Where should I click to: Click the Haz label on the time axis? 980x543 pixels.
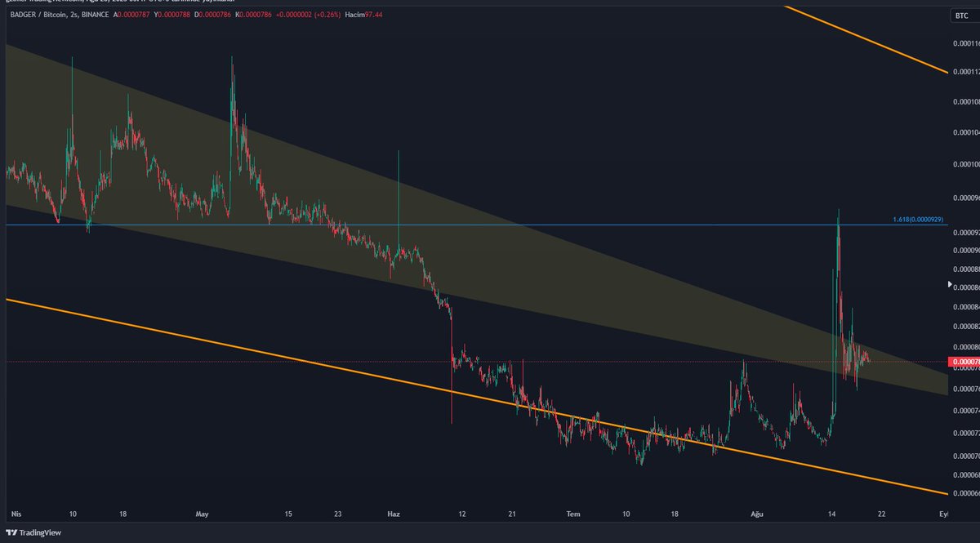point(394,514)
